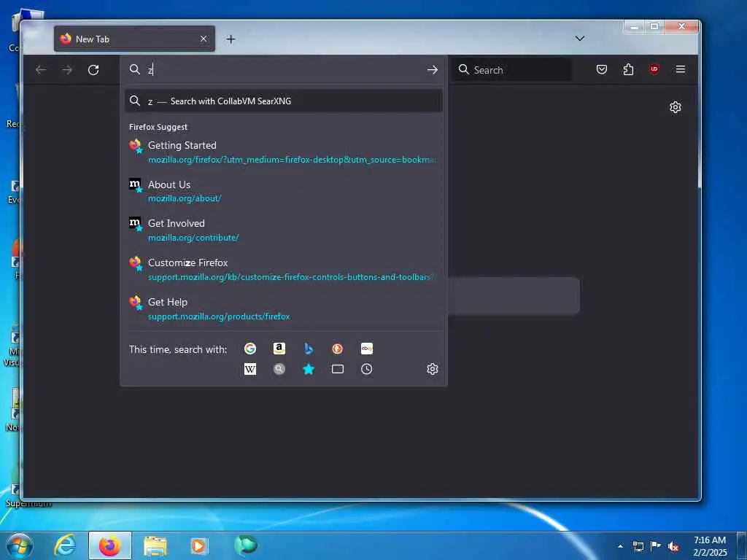Click the Firefox taskbar button
The image size is (747, 560).
[109, 545]
